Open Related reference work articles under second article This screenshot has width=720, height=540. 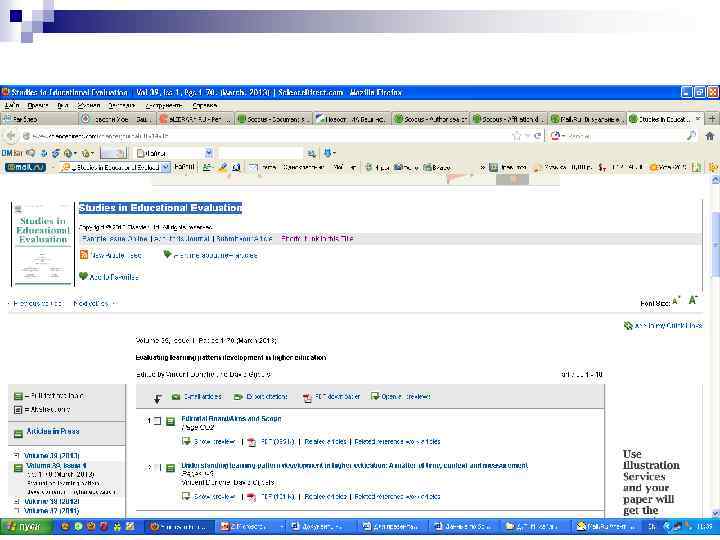[397, 497]
